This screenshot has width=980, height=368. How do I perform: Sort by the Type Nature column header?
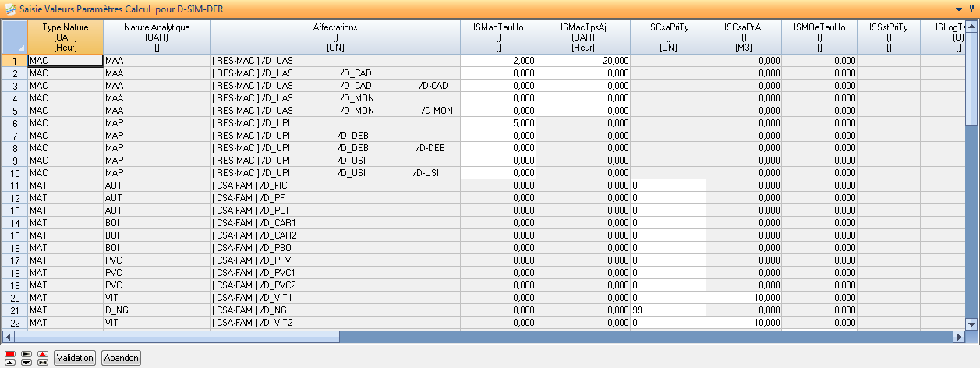pos(65,37)
